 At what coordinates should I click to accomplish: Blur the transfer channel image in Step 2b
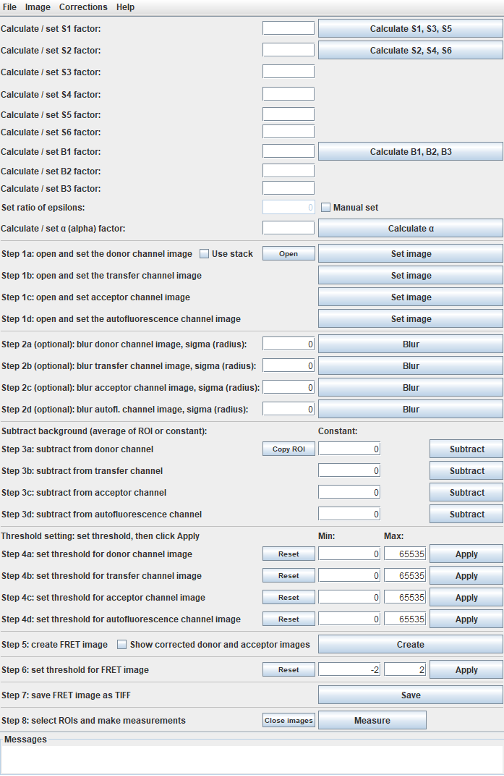pyautogui.click(x=410, y=366)
